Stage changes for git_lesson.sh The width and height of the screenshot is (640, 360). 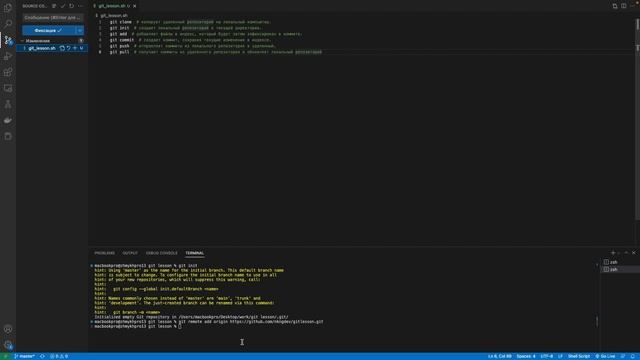click(x=75, y=48)
